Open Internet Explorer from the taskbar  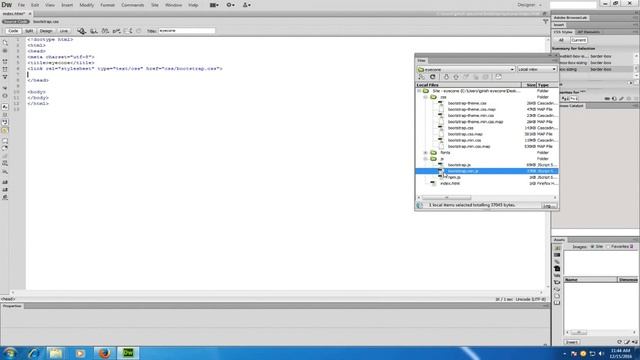pos(34,353)
